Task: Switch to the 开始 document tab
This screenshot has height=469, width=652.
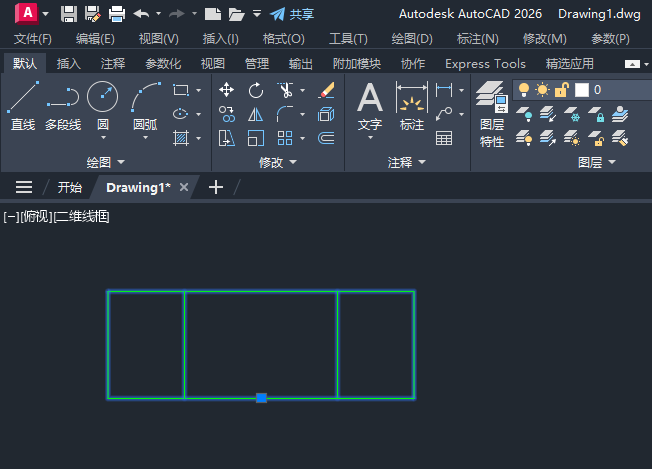Action: click(x=69, y=188)
